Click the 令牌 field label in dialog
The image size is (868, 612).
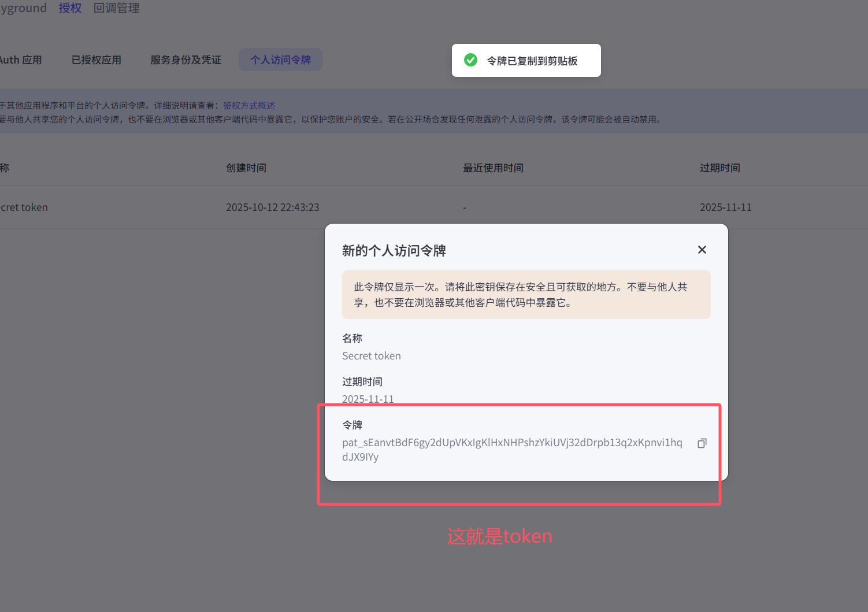(x=353, y=425)
